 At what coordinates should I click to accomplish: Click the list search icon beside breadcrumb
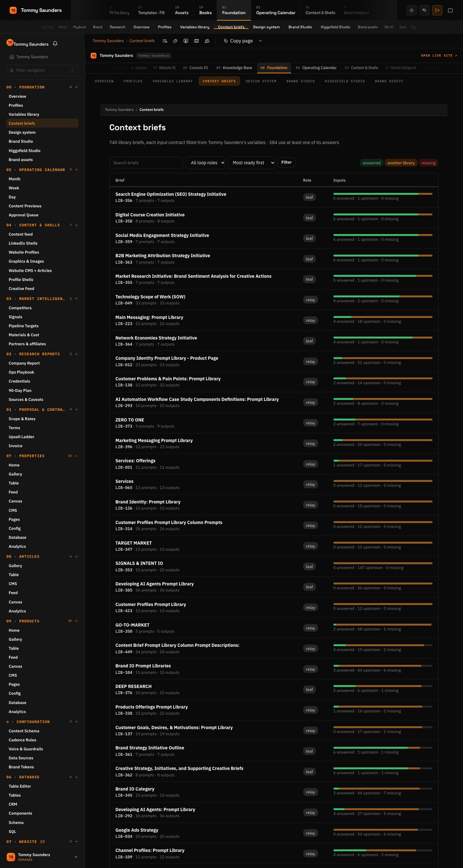pos(165,41)
